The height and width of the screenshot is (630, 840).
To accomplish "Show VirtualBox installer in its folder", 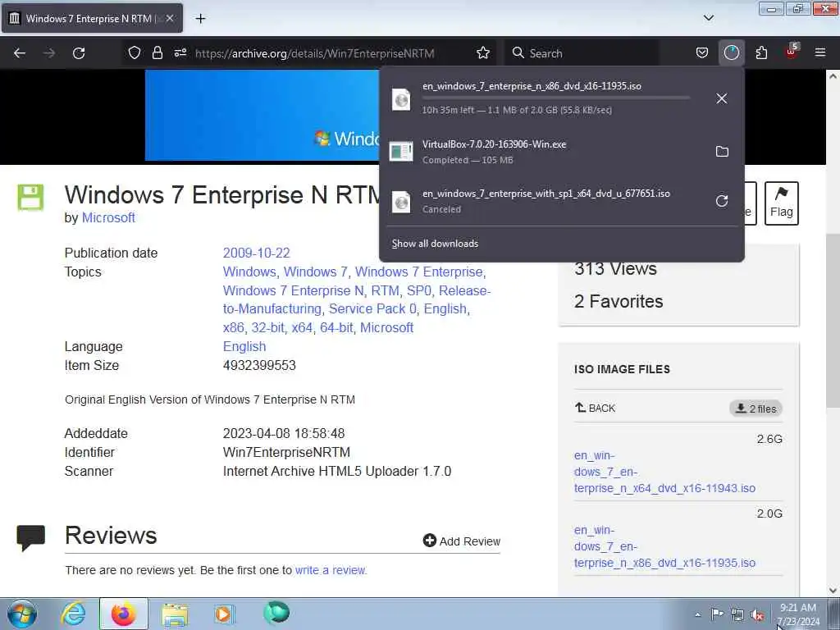I will (722, 152).
